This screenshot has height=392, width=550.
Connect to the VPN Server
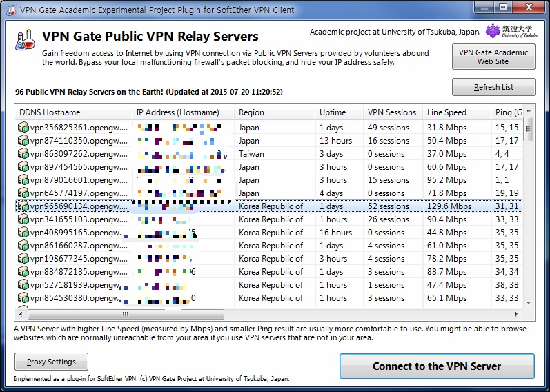tap(437, 366)
